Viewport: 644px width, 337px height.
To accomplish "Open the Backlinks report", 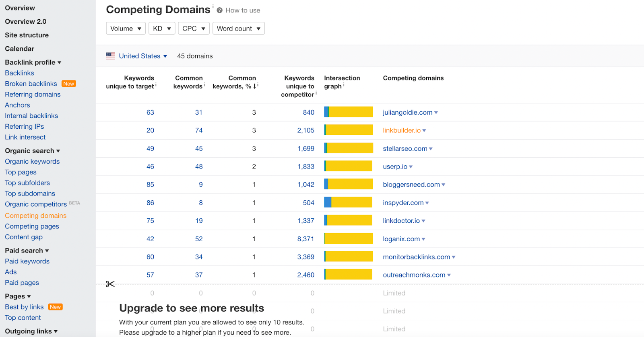I will [19, 73].
